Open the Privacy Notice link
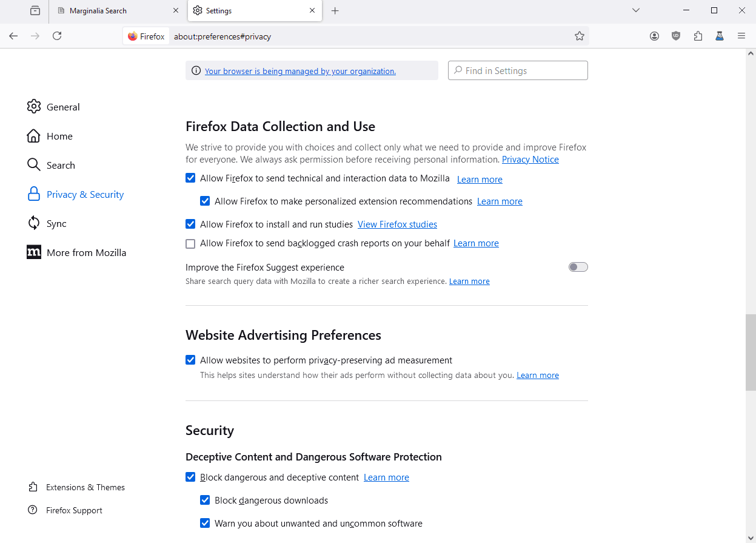 pos(530,160)
